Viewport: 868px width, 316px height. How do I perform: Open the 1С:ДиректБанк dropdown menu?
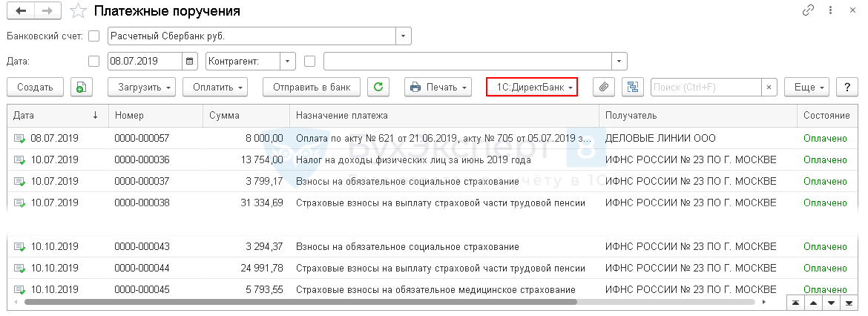click(x=531, y=88)
